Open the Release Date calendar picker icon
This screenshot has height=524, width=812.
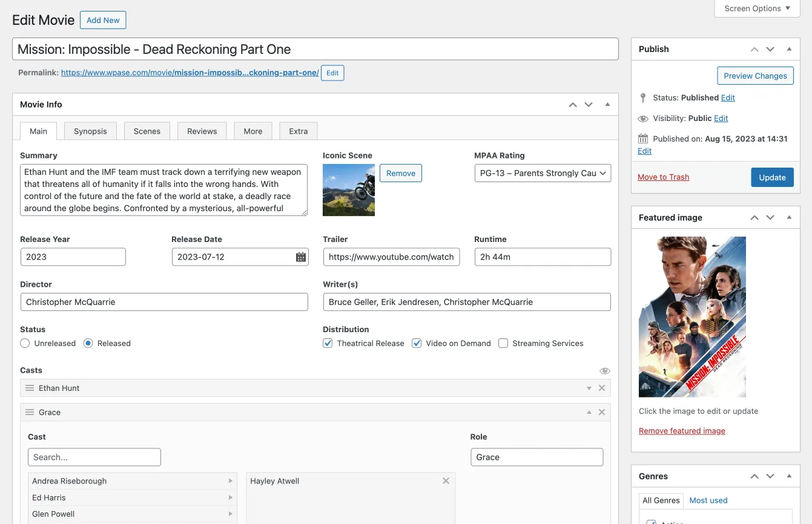coord(301,257)
